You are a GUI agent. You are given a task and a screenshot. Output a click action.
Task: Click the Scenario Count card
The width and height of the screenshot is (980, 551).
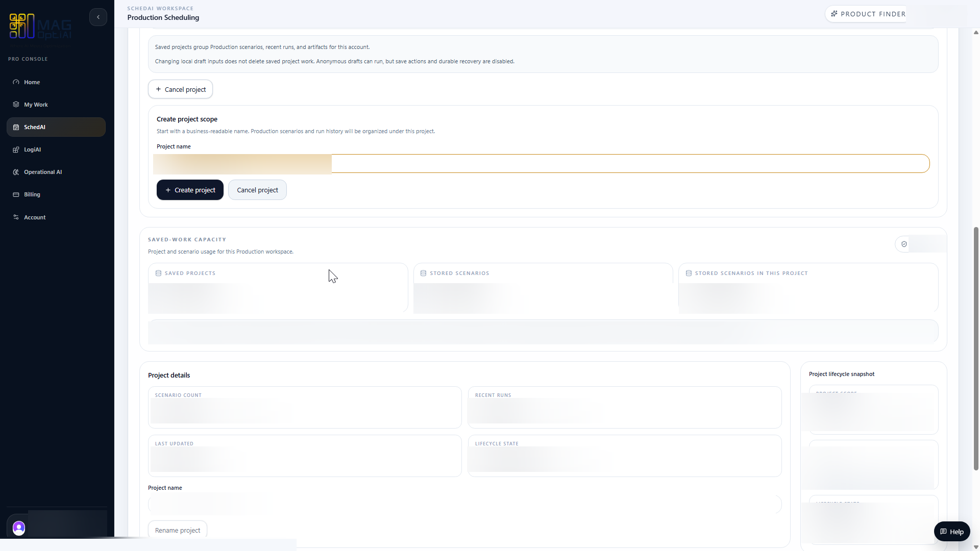[305, 407]
